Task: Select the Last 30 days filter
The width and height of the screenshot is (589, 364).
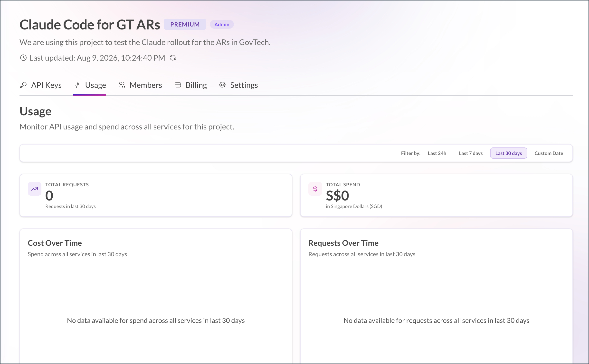Action: pyautogui.click(x=509, y=153)
